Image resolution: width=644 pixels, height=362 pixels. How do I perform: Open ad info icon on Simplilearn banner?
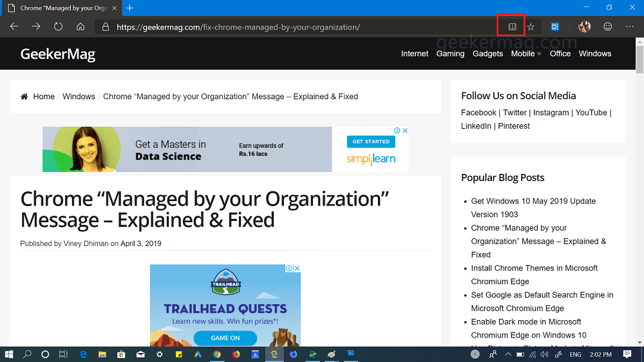[x=397, y=130]
